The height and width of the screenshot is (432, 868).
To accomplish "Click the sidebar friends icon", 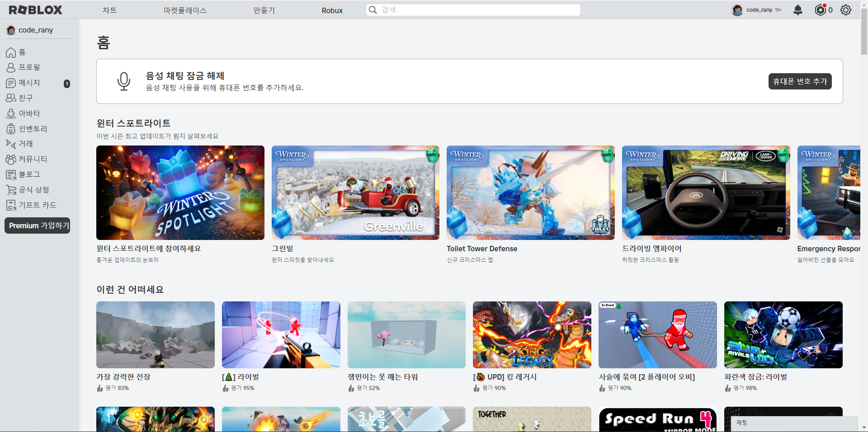I will (11, 98).
